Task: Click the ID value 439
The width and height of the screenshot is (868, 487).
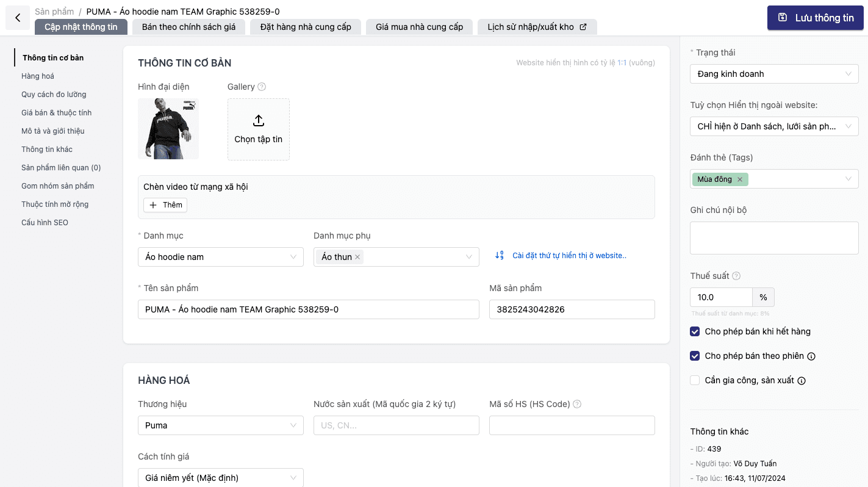Action: (x=714, y=449)
